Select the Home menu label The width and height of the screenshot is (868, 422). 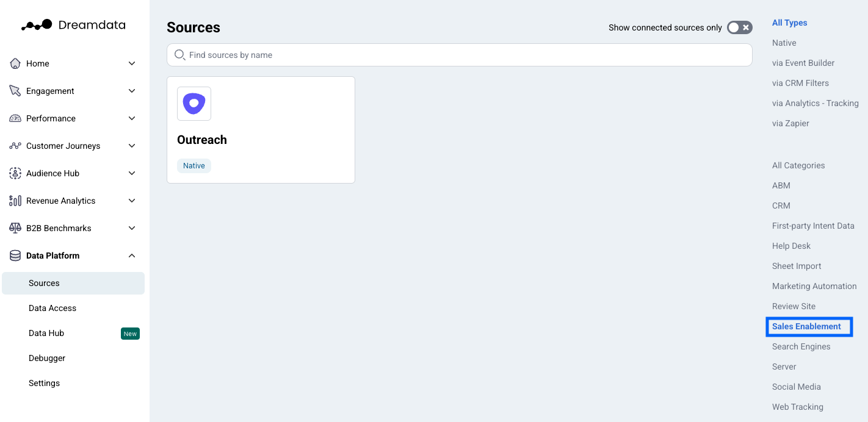pos(38,63)
